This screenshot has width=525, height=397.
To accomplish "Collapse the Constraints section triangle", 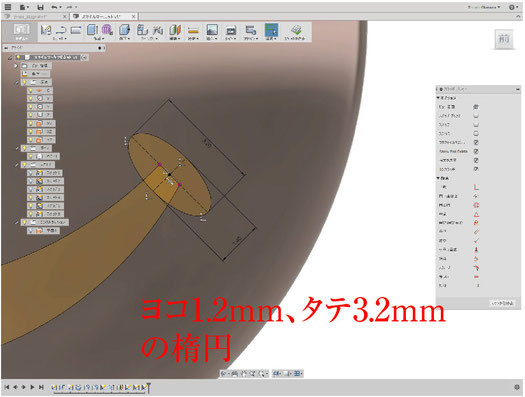I will (x=438, y=178).
